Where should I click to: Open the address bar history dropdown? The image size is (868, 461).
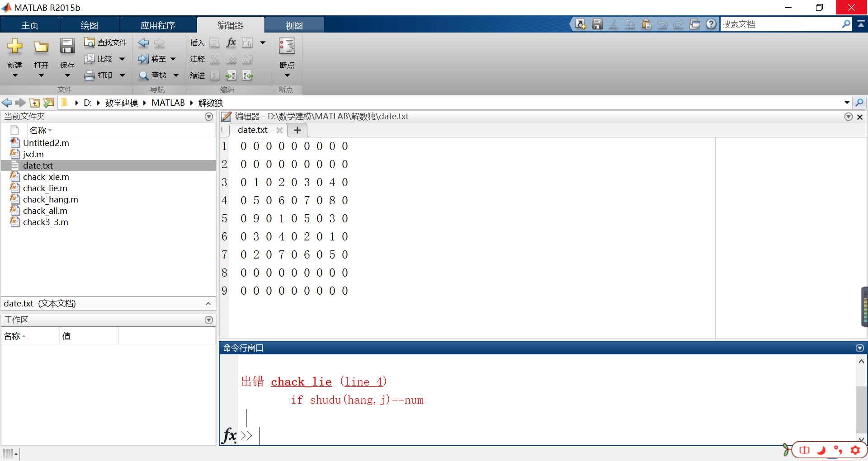(x=847, y=103)
